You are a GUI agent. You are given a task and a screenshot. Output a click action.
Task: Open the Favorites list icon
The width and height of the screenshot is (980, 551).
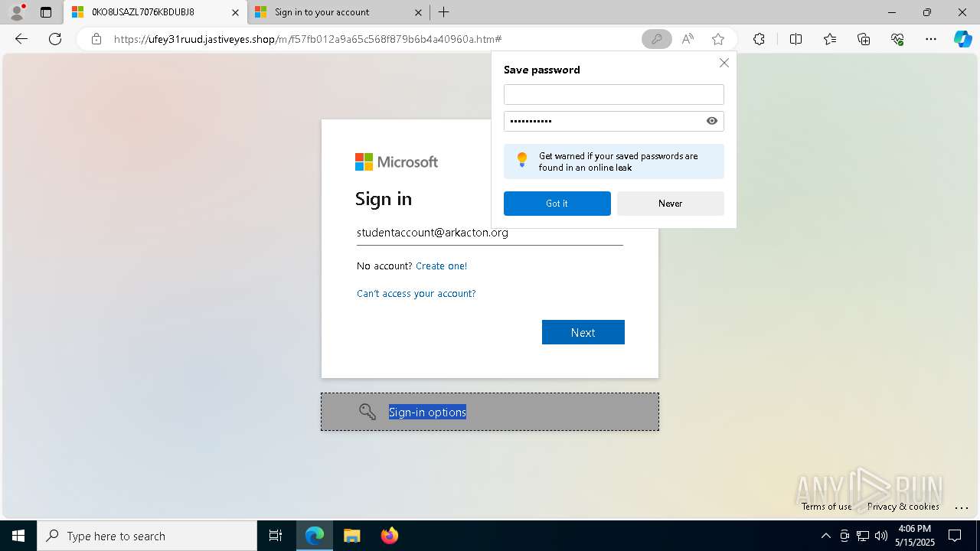[830, 39]
